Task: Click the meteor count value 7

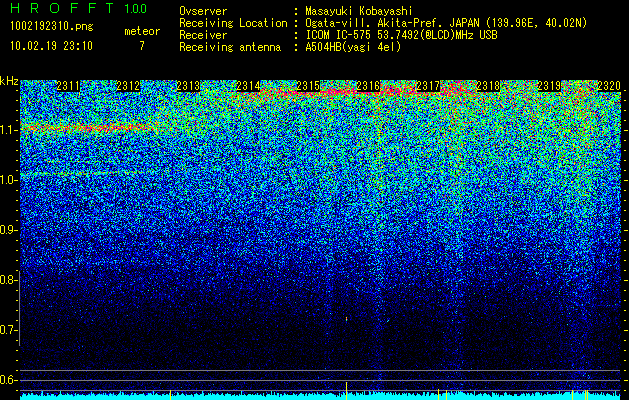Action: tap(142, 46)
